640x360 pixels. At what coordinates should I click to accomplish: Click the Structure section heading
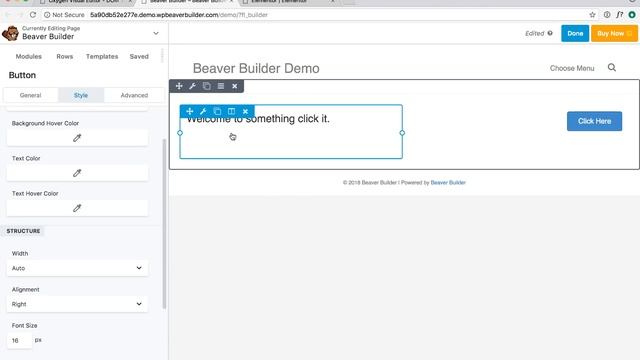click(x=23, y=231)
